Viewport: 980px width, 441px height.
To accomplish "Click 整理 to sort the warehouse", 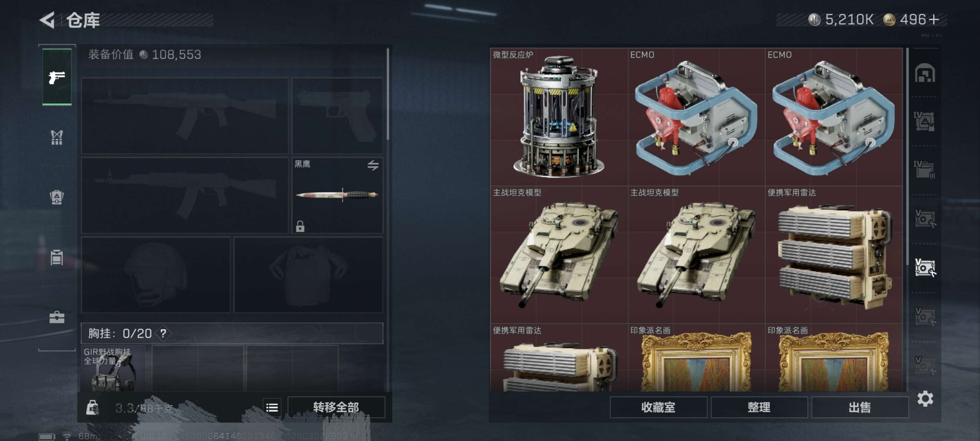I will 758,407.
